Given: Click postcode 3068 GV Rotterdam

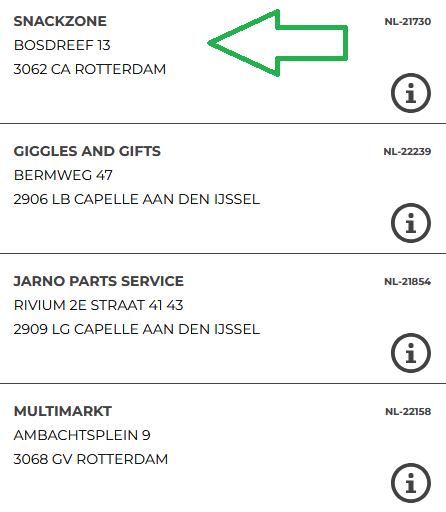Looking at the screenshot, I should (91, 459).
